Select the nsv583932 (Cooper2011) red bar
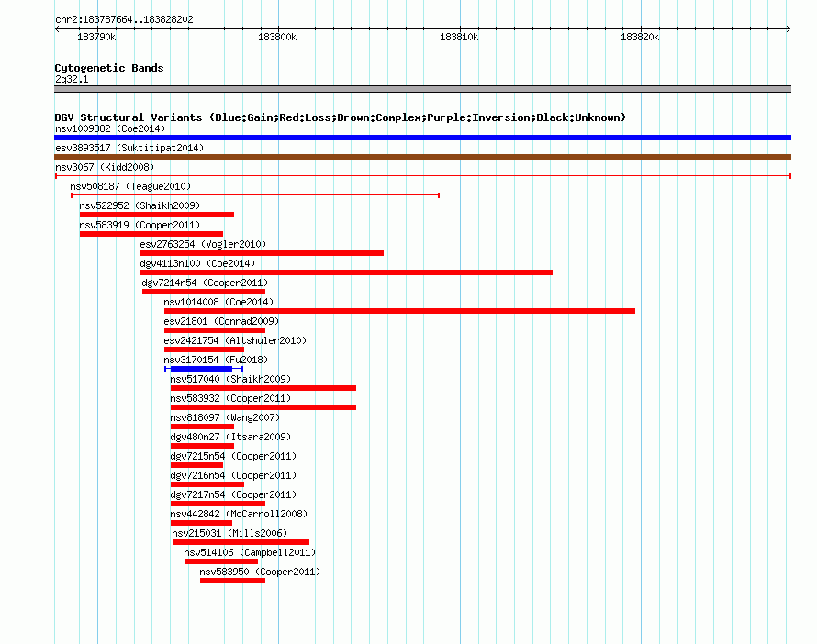The width and height of the screenshot is (817, 644). [263, 407]
